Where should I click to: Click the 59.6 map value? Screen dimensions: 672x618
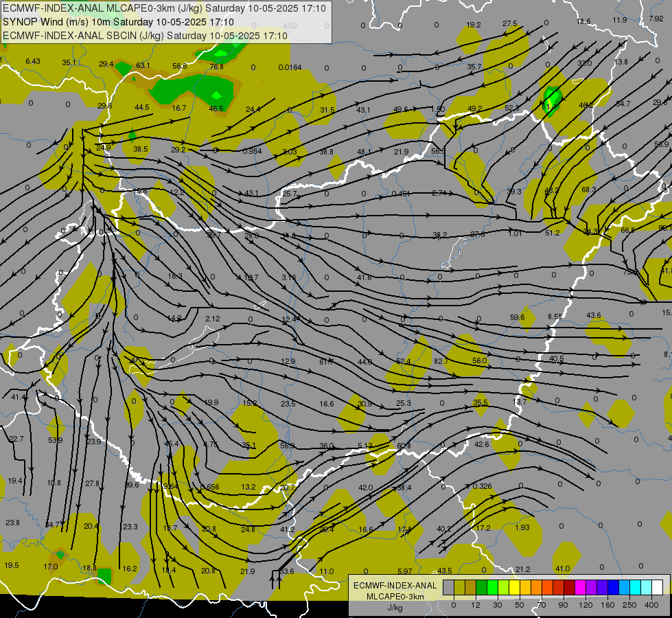coord(518,317)
